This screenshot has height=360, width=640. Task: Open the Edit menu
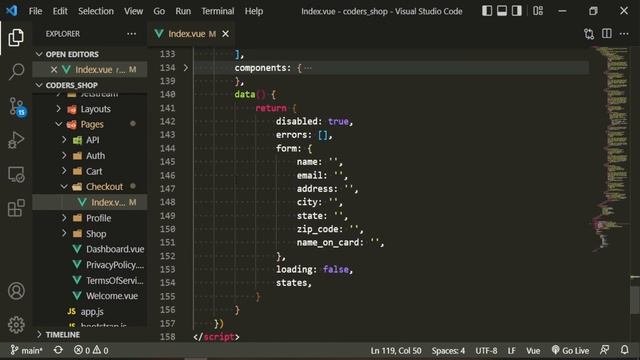coord(60,11)
